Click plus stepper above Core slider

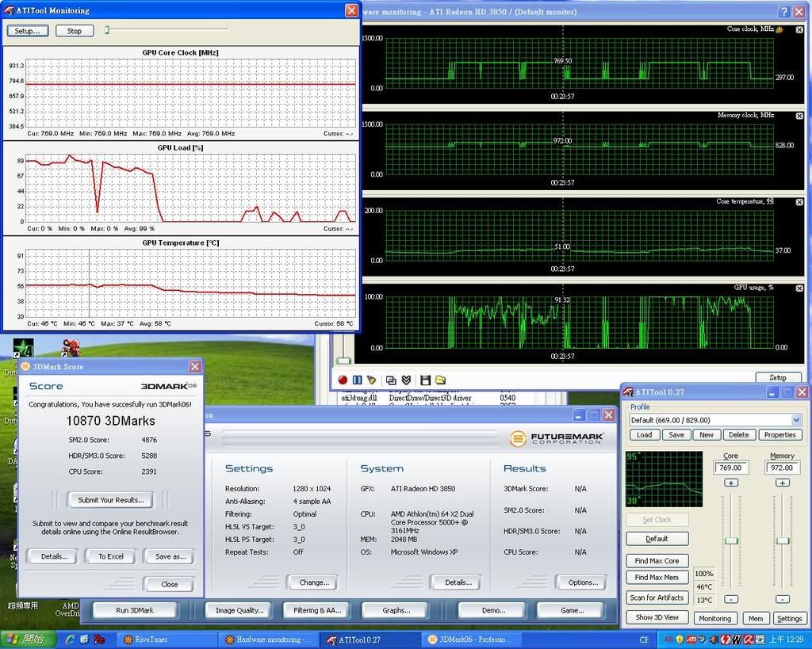[730, 483]
